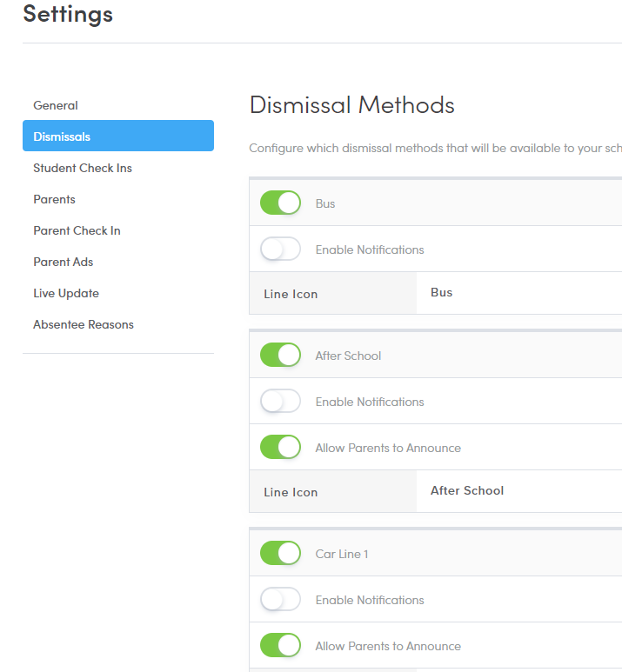The width and height of the screenshot is (622, 672).
Task: Open the Bus Line Icon selector
Action: (518, 293)
